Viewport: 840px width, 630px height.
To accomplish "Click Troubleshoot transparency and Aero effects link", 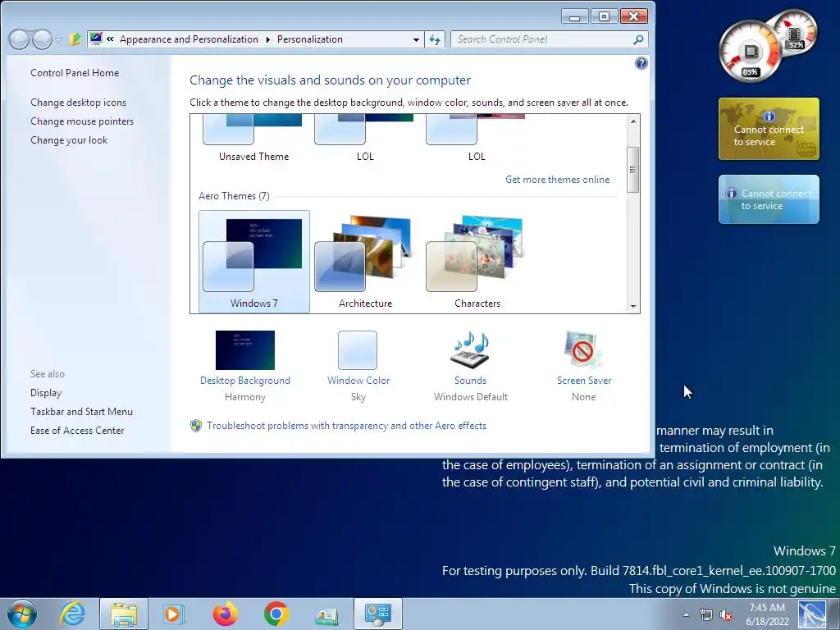I will [347, 426].
